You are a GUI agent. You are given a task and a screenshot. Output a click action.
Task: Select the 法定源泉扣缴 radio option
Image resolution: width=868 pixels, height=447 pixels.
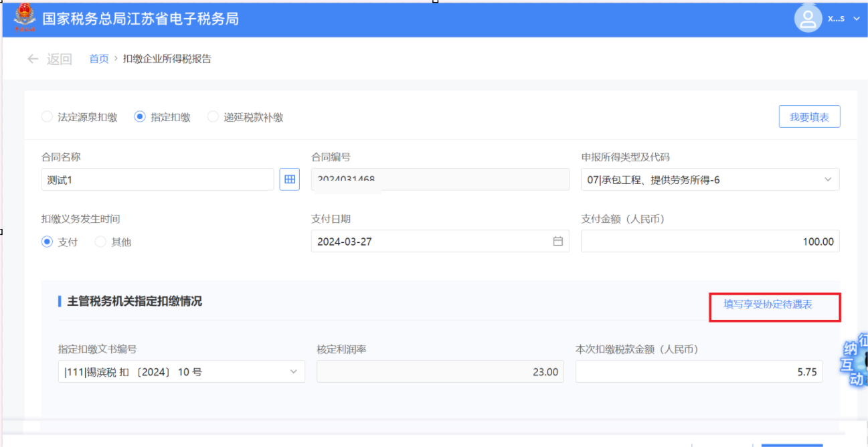tap(47, 117)
